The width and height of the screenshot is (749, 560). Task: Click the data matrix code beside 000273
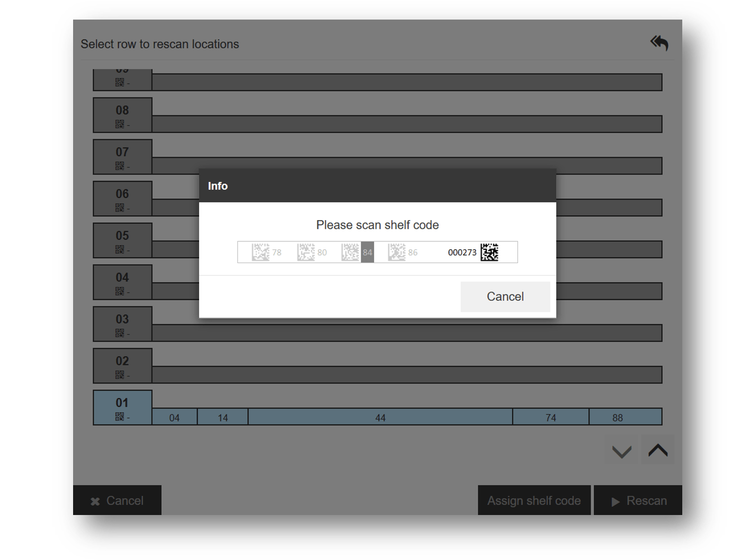489,252
